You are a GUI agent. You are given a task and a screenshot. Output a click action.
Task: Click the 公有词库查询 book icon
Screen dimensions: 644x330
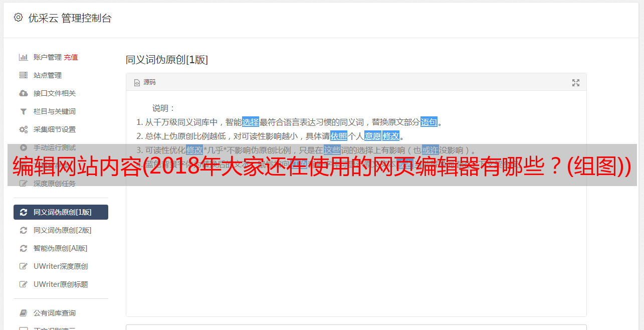click(23, 313)
